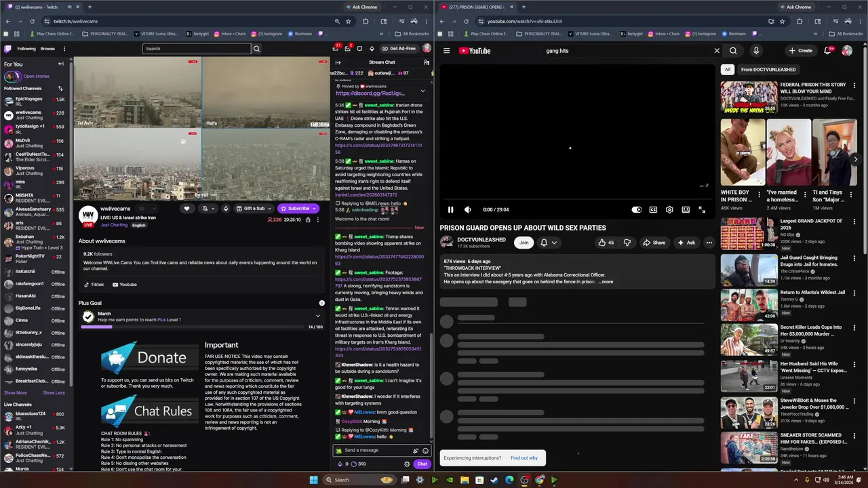The image size is (868, 488).
Task: Switch to PRISON GUARD OPENS browser tab
Action: coord(477,7)
